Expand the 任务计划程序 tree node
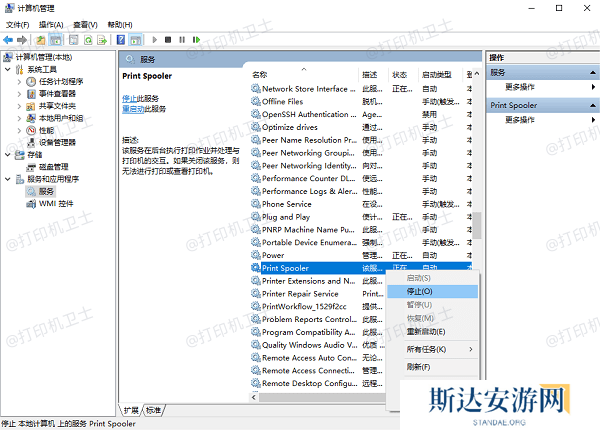This screenshot has height=430, width=600. pos(19,81)
